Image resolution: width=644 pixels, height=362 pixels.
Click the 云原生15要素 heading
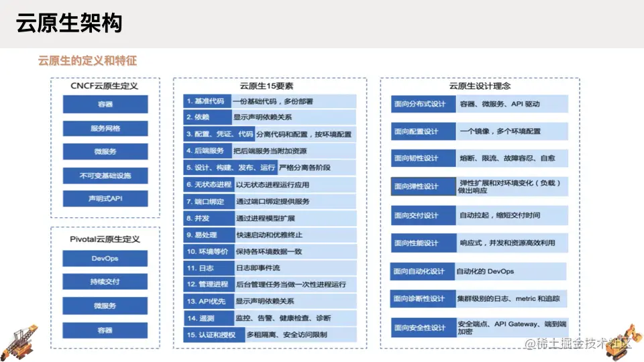[x=266, y=86]
